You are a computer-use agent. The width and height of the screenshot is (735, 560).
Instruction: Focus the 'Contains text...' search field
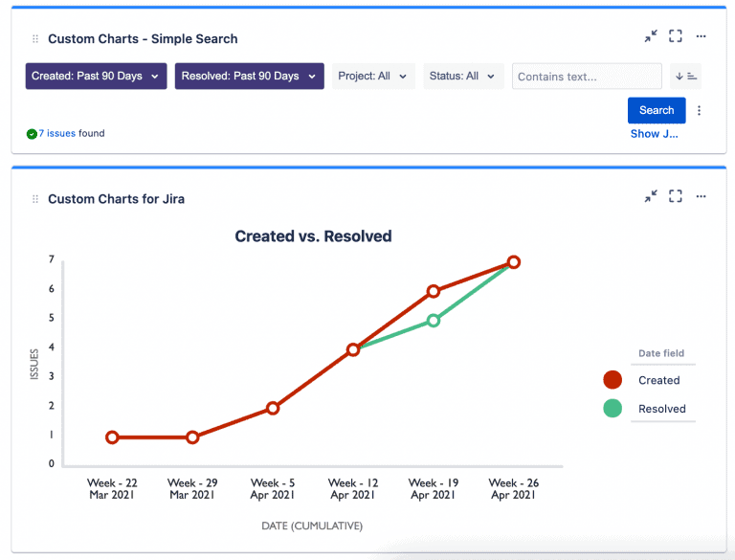(586, 77)
